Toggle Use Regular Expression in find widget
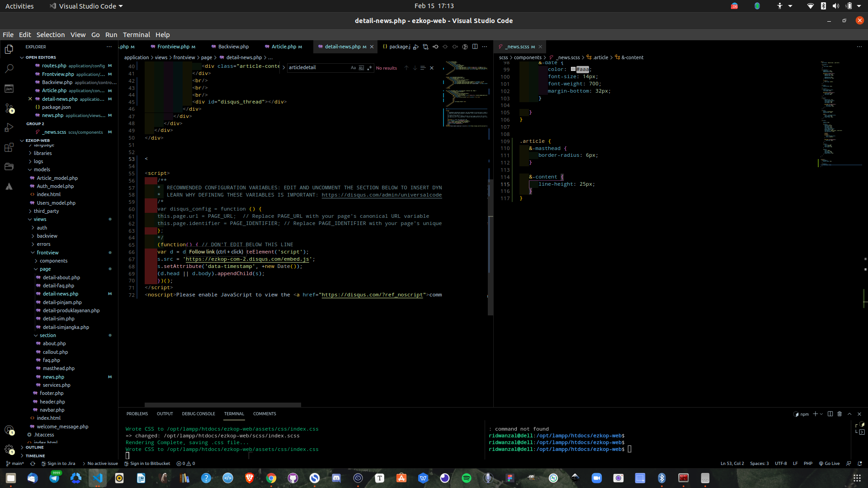The image size is (868, 488). point(369,68)
